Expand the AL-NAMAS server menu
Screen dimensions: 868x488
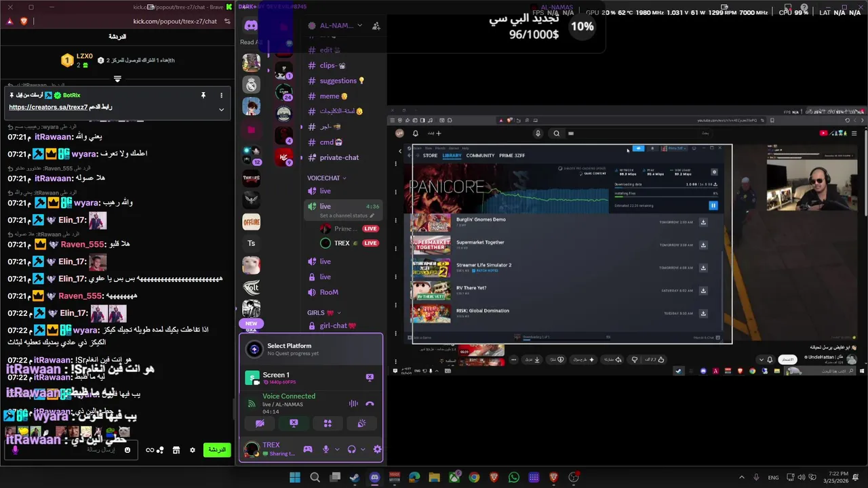tap(359, 26)
